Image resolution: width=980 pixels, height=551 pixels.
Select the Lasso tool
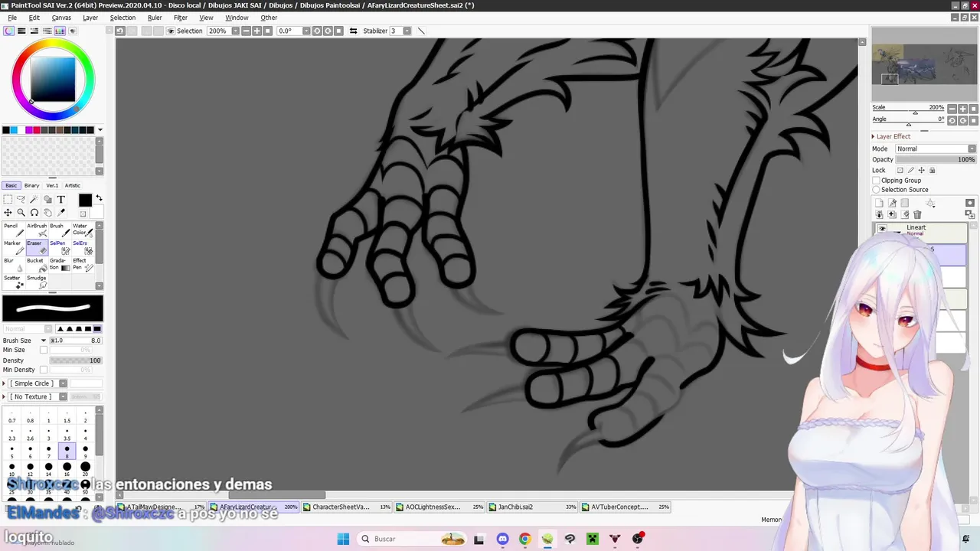tap(21, 200)
